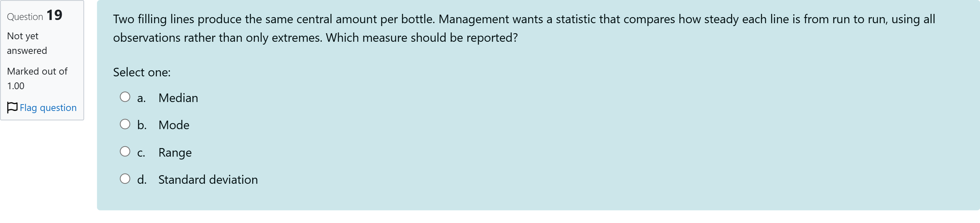Click the 'Not yet answered' status text
980x223 pixels.
point(27,43)
